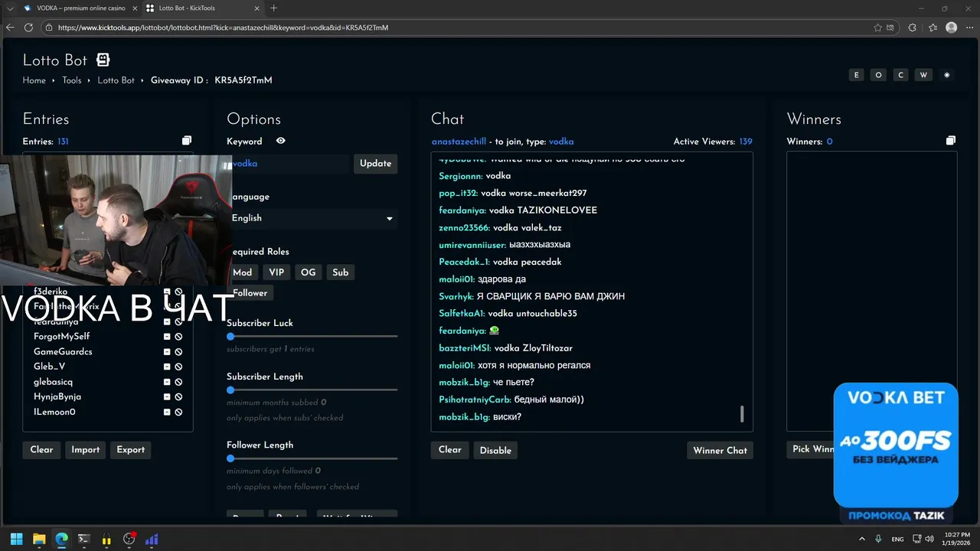Screen dimensions: 980x551
Task: Remove HynjaBynja's entry with the minus icon
Action: coord(167,397)
